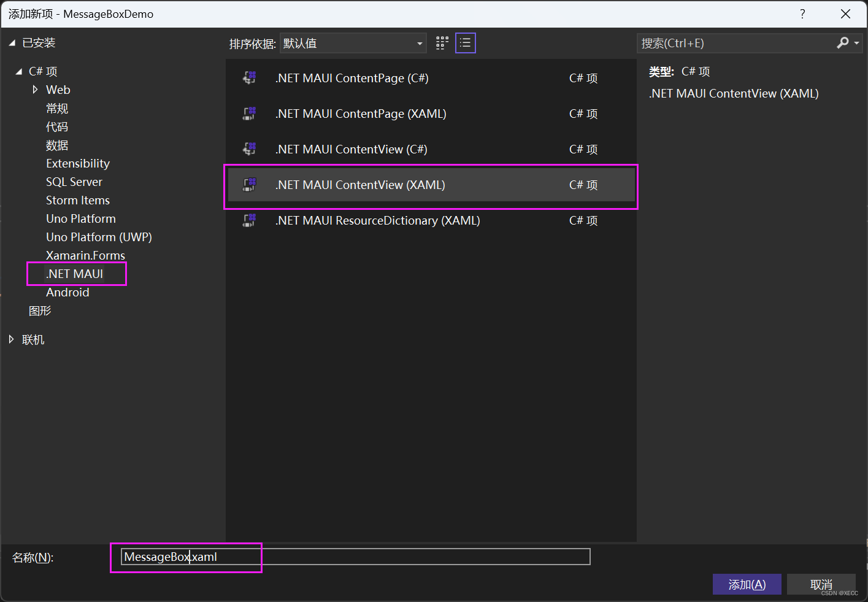Select the .NET MAUI category
The width and height of the screenshot is (868, 602).
(75, 274)
